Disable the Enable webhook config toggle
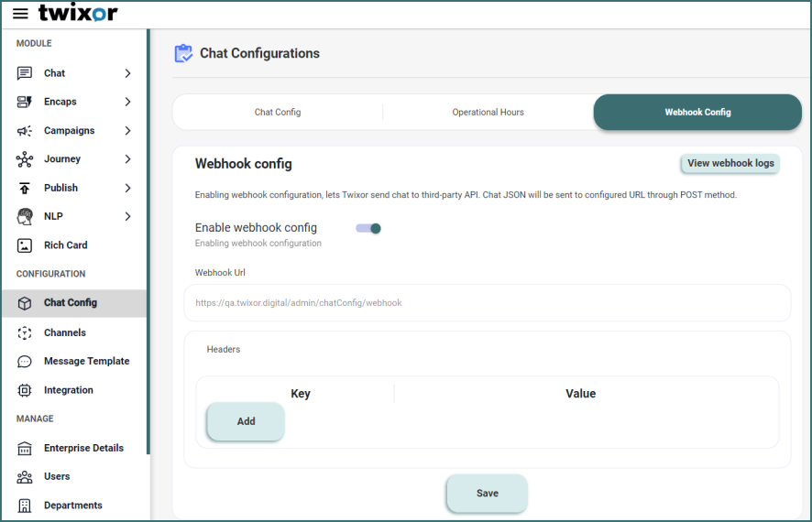 pyautogui.click(x=368, y=228)
